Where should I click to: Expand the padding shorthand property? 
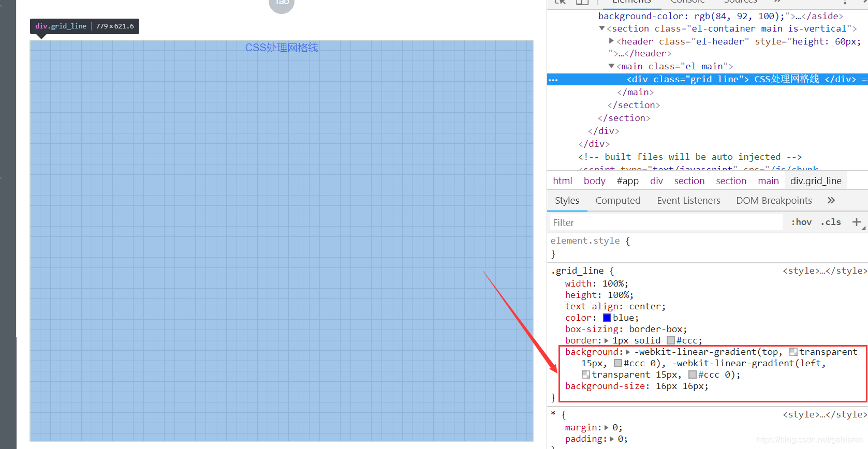[611, 439]
